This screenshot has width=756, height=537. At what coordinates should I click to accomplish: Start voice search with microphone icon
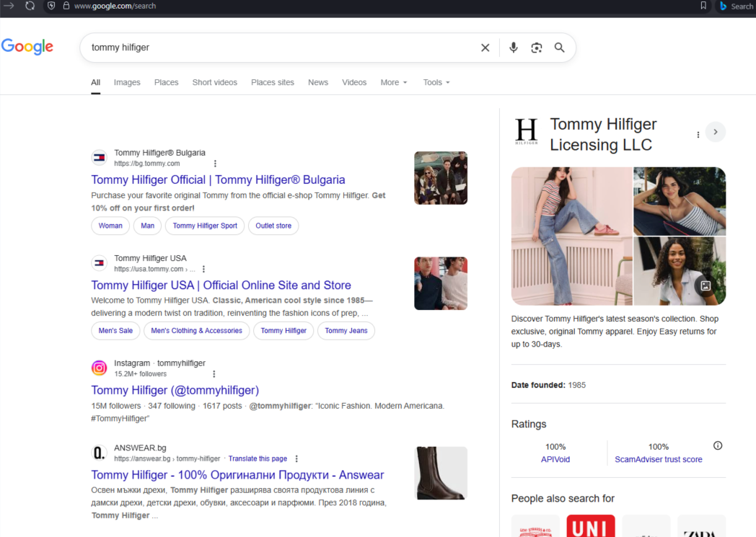pos(513,48)
